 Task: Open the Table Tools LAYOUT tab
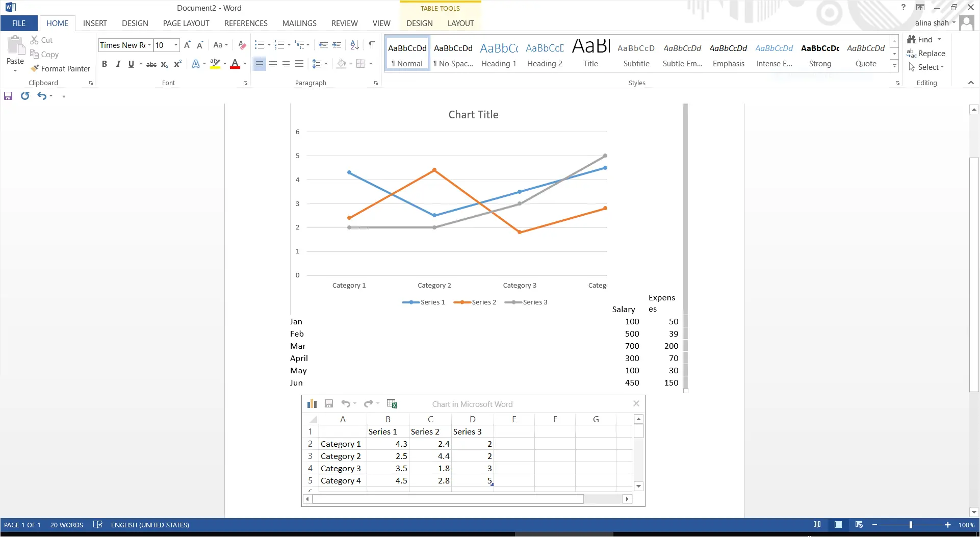click(460, 23)
